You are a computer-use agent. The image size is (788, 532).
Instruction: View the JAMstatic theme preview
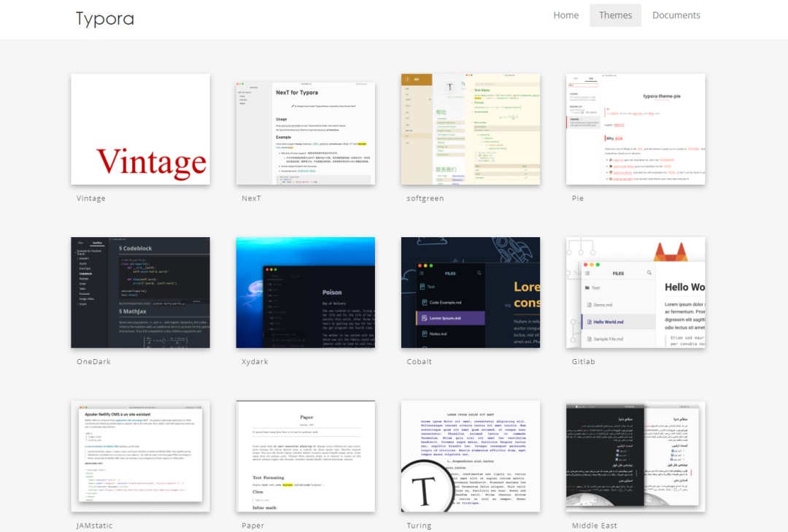(140, 456)
